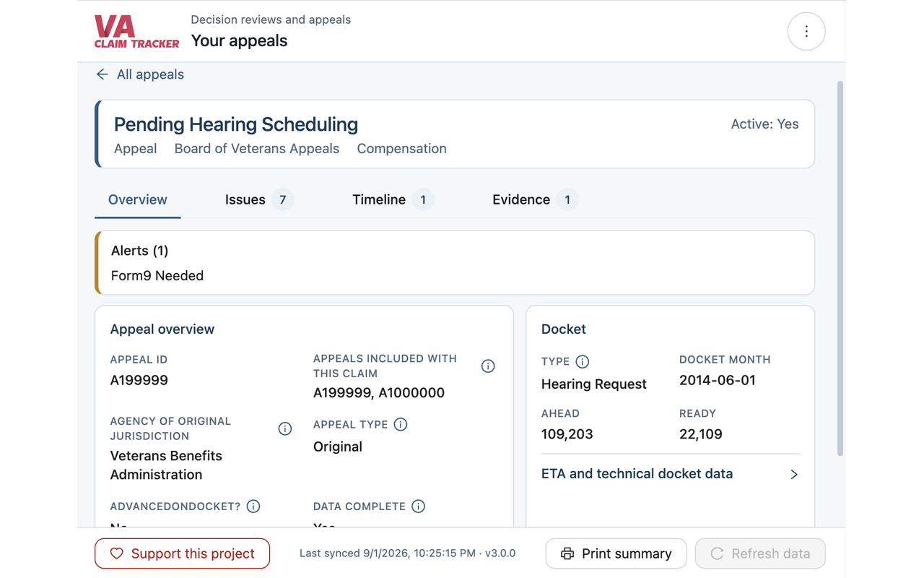Click the Pending Hearing Scheduling heading
The width and height of the screenshot is (924, 578).
click(x=236, y=124)
